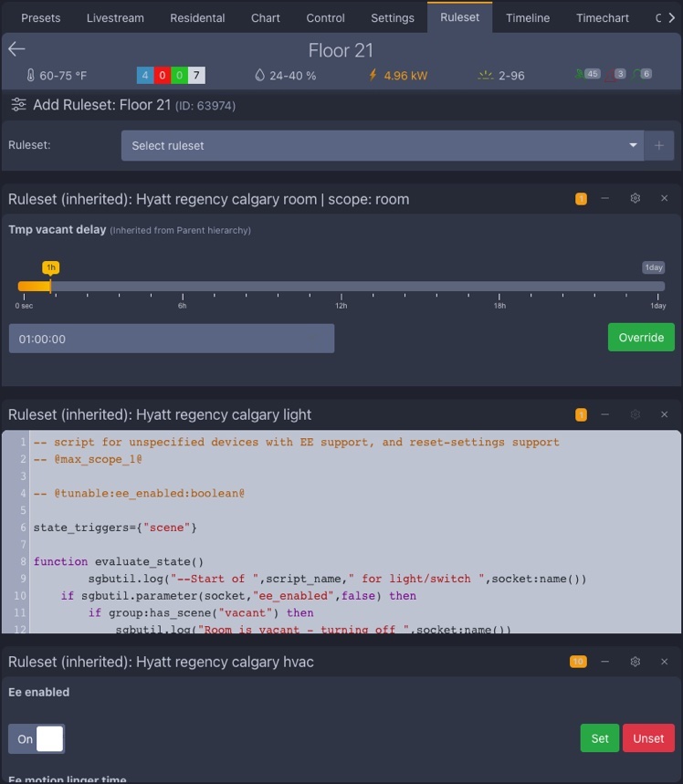Viewport: 683px width, 784px height.
Task: Click the red status count 0
Action: point(163,76)
